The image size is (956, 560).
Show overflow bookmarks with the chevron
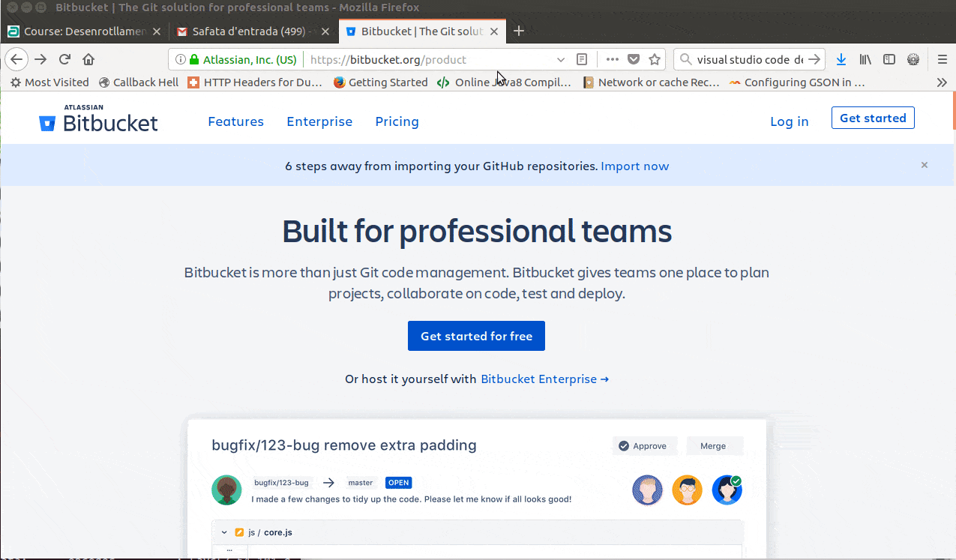click(x=942, y=82)
